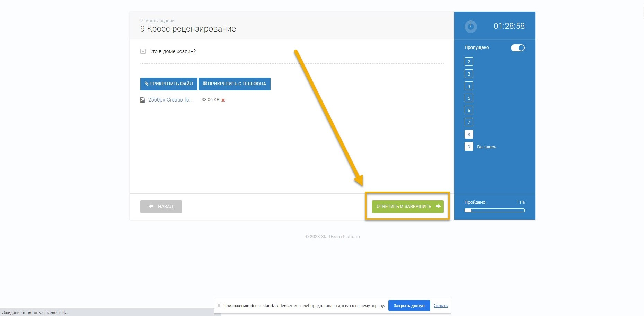Submit with Ответить и завершить button
Viewport: 644px width, 316px height.
click(x=407, y=207)
